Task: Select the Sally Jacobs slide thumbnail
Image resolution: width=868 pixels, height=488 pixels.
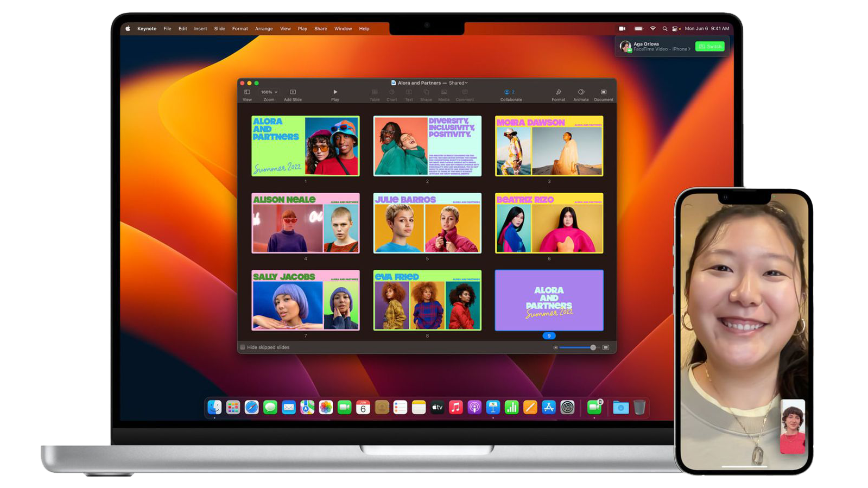Action: pos(305,300)
